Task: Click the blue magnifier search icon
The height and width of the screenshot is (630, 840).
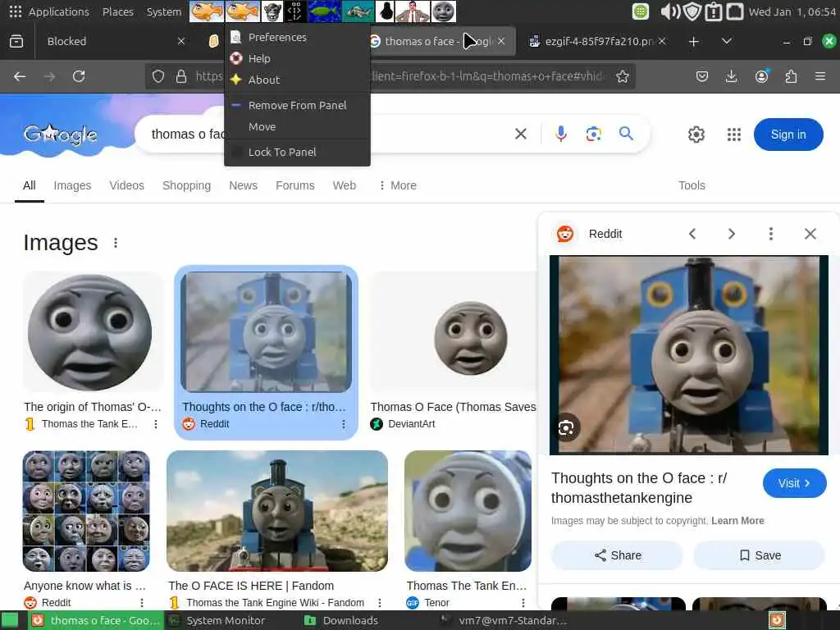Action: click(x=626, y=134)
